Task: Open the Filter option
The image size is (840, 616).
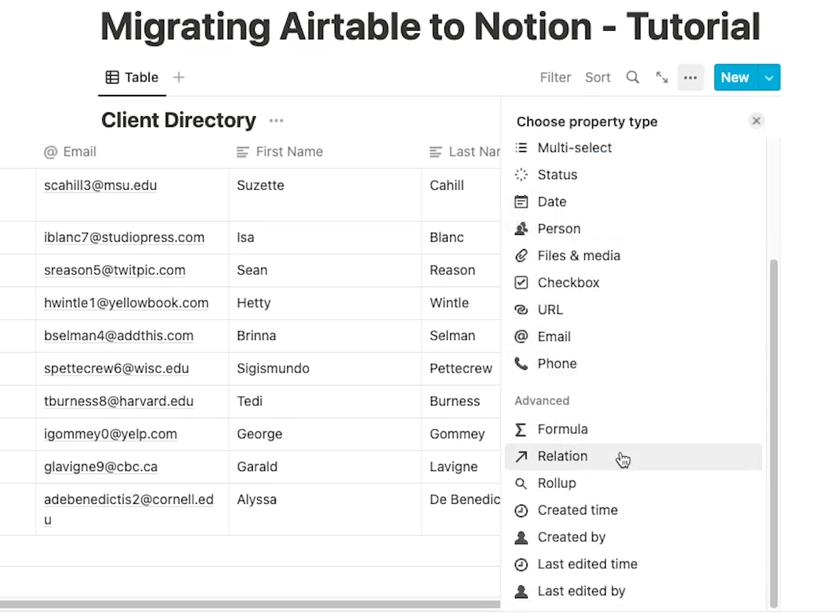Action: coord(556,78)
